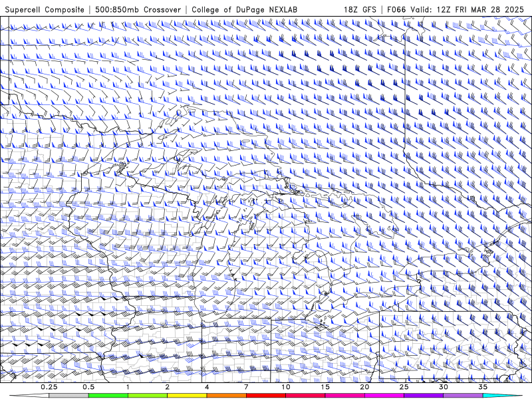Click the legend value 20

(364, 387)
